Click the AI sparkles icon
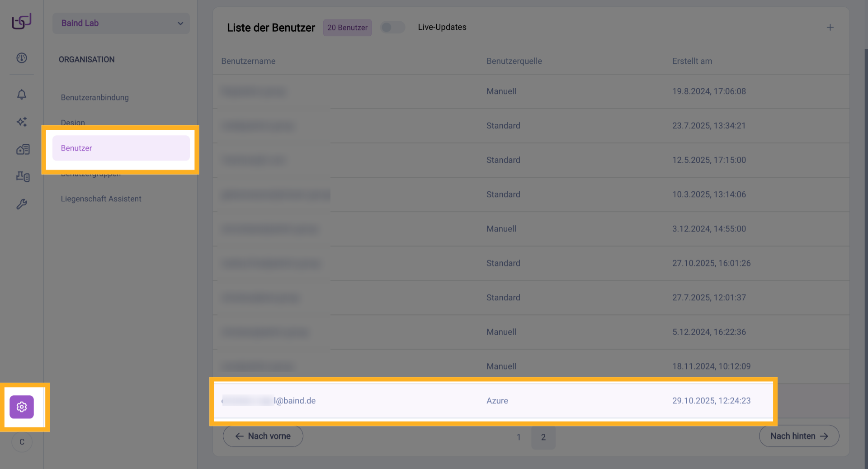868x469 pixels. coord(22,122)
